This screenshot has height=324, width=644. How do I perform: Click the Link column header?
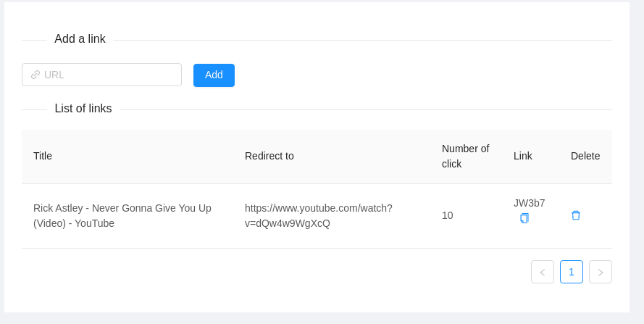click(523, 156)
